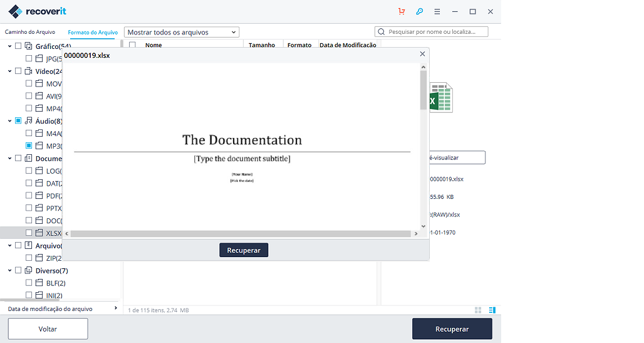
Task: Open the hamburger menu icon
Action: point(437,11)
